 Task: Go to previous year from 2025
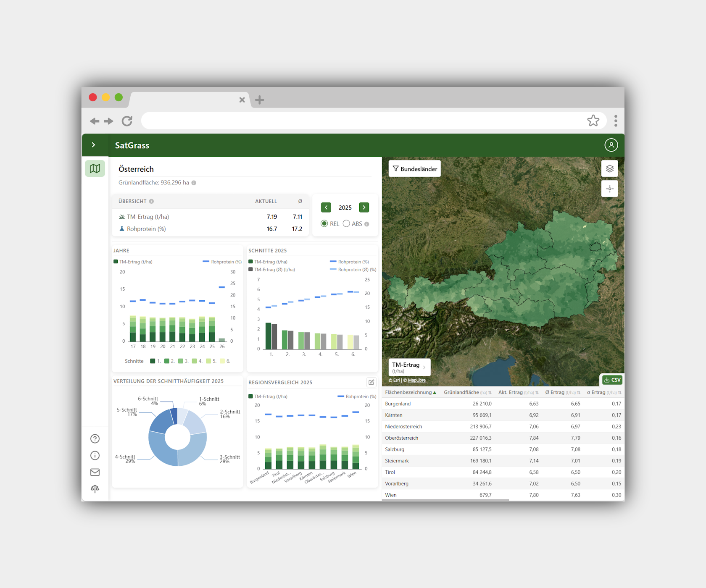[326, 207]
